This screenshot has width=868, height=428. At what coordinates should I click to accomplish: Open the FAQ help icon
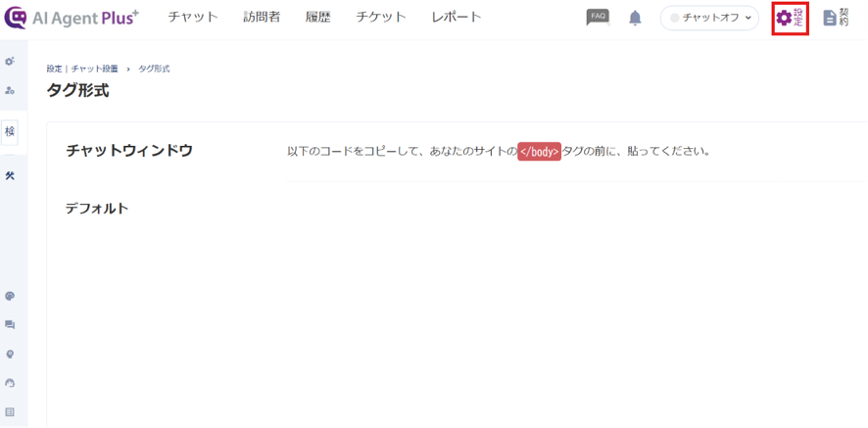[598, 18]
